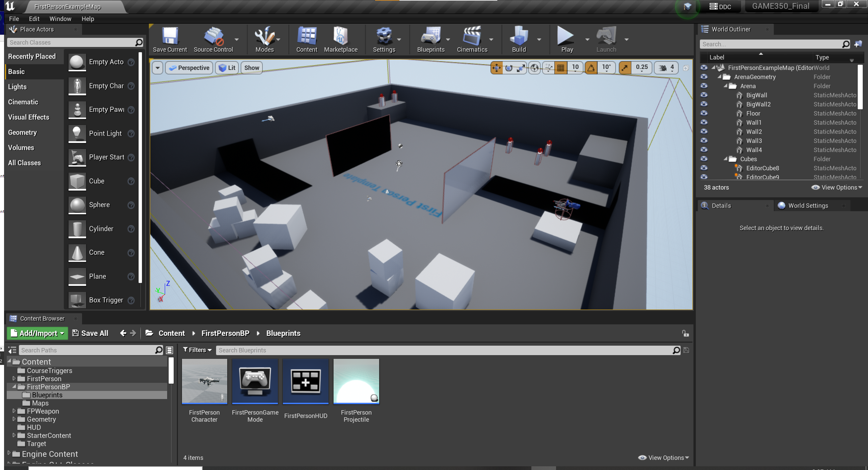Collapse the Cubes folder in outliner
The height and width of the screenshot is (470, 868).
coord(725,159)
